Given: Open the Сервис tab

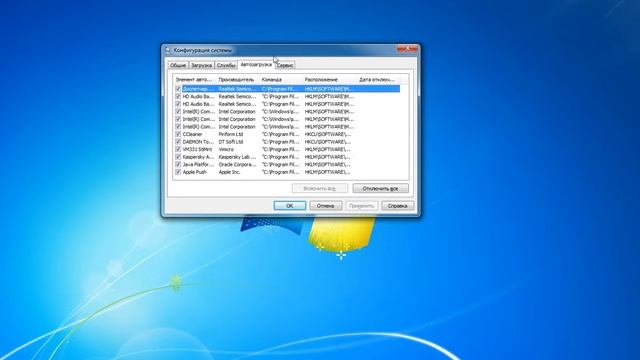Looking at the screenshot, I should (285, 65).
